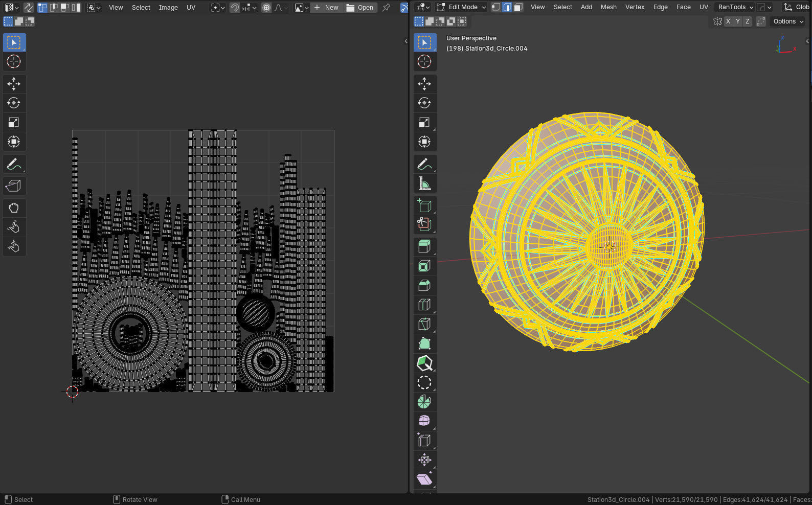The image size is (812, 505).
Task: Open the Vertex menu
Action: (x=635, y=7)
